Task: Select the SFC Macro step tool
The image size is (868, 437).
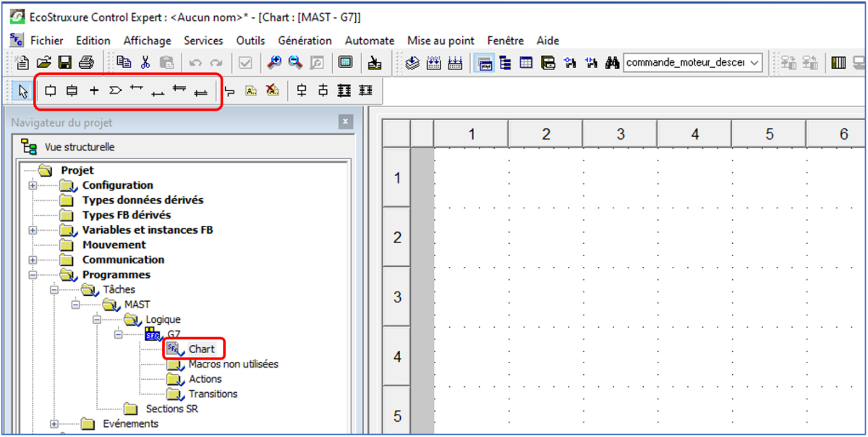Action: [72, 91]
